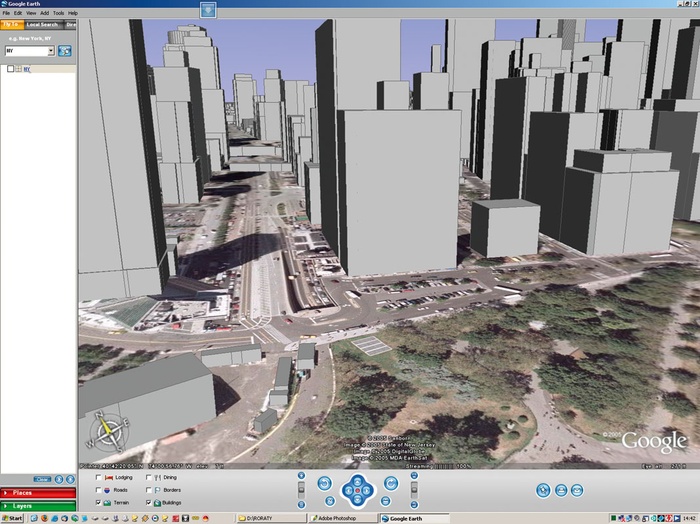Viewport: 700px width, 524px height.
Task: Switch to Adobe Photoshop in taskbar
Action: [x=342, y=518]
